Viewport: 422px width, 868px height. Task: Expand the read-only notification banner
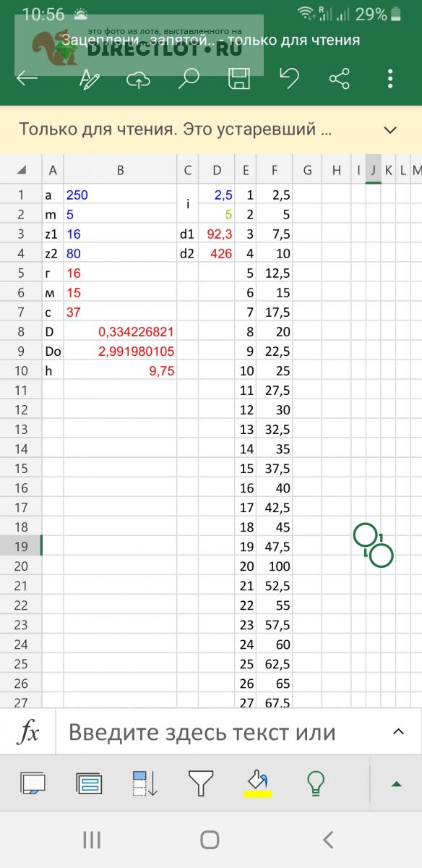(390, 130)
